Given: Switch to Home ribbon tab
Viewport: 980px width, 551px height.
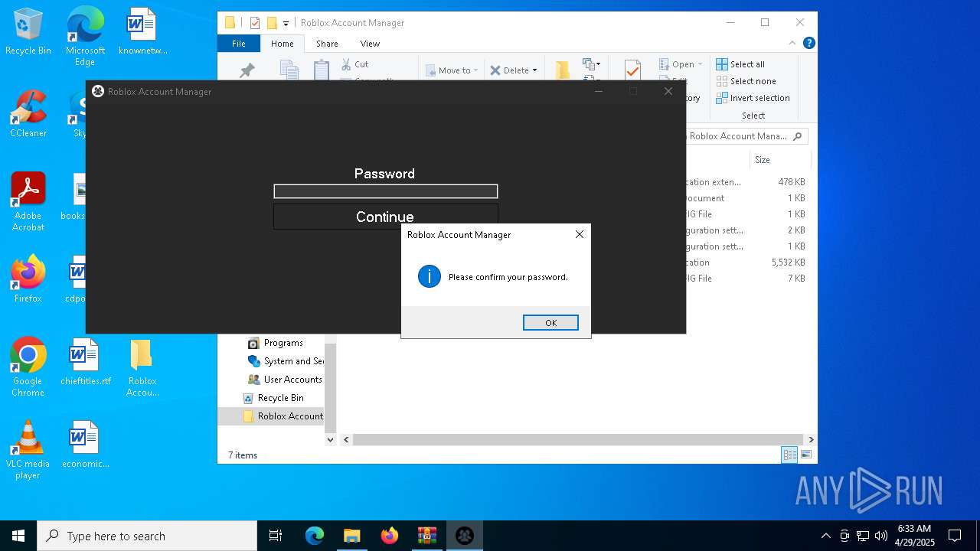Looking at the screenshot, I should click(x=282, y=44).
